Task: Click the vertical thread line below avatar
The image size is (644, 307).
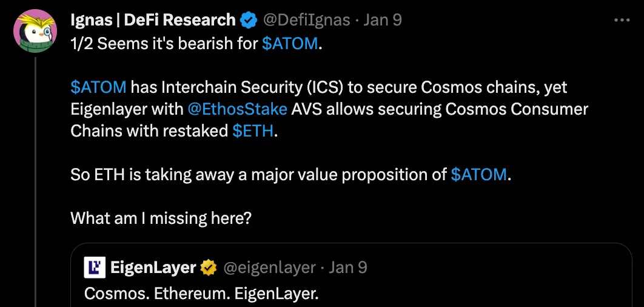Action: (x=35, y=182)
